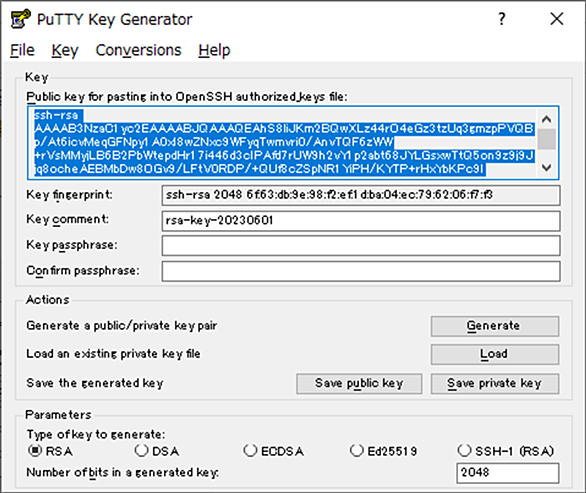The height and width of the screenshot is (493, 586).
Task: Close the PuTTY Key Generator window
Action: coord(556,19)
